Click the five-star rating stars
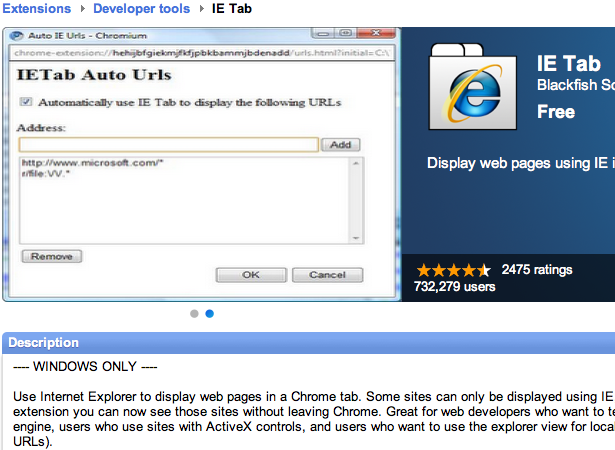 (453, 270)
